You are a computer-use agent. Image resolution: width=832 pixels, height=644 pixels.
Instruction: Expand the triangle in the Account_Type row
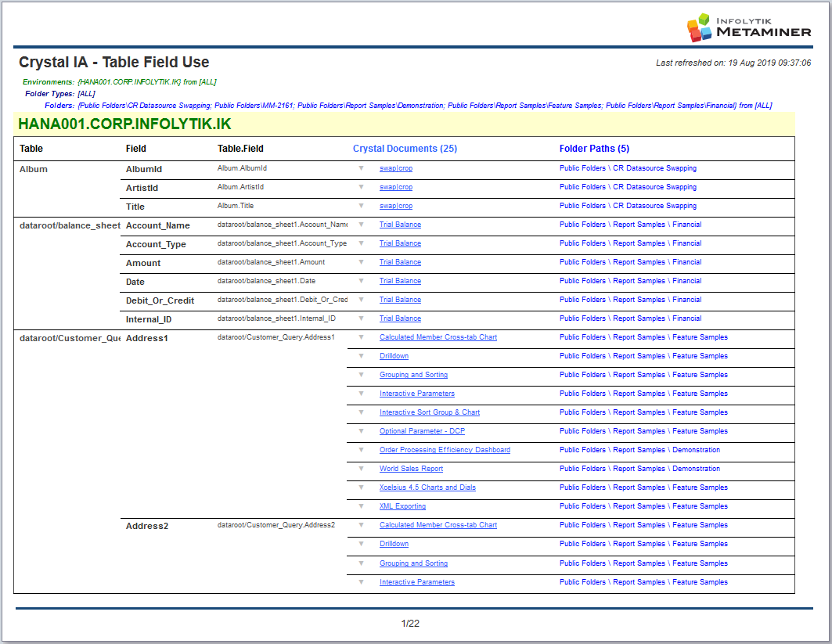361,243
